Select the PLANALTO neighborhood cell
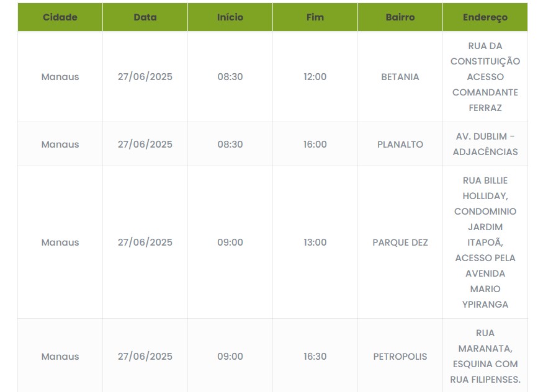The height and width of the screenshot is (392, 538). point(400,145)
